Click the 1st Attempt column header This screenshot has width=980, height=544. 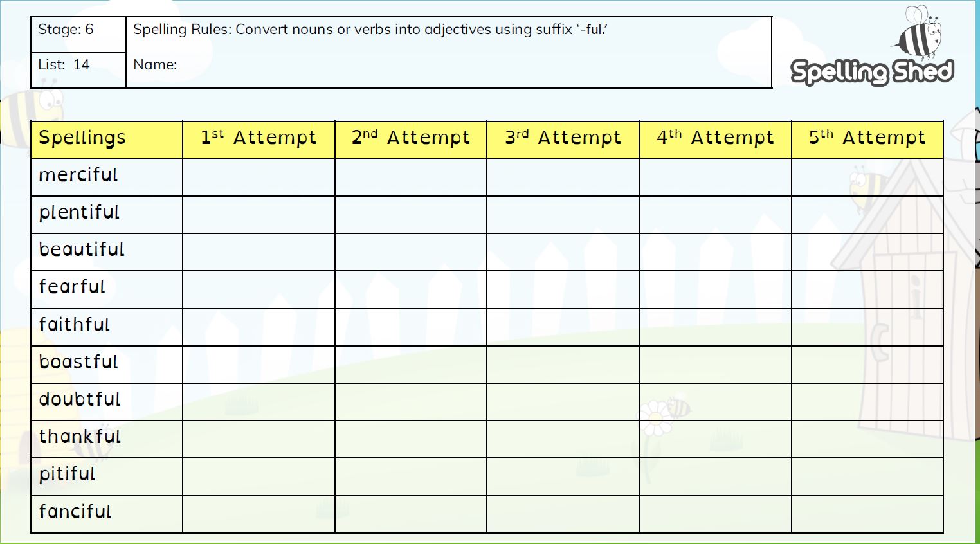pos(259,140)
